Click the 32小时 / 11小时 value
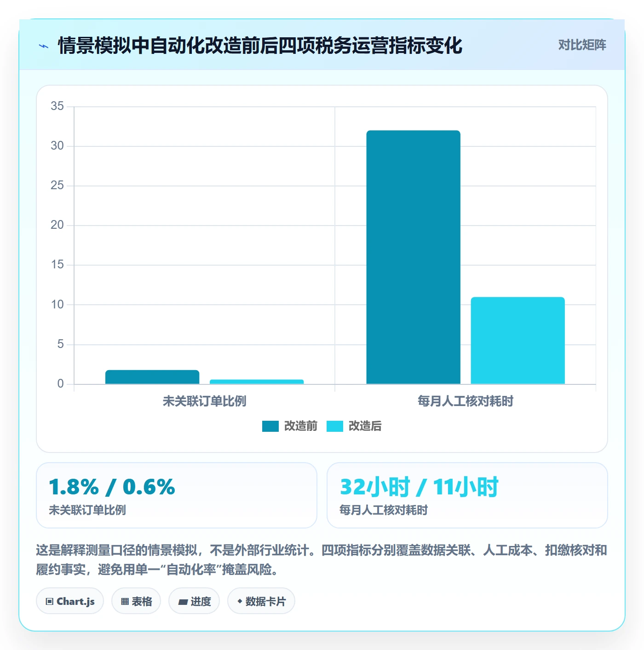This screenshot has width=644, height=650. [419, 487]
